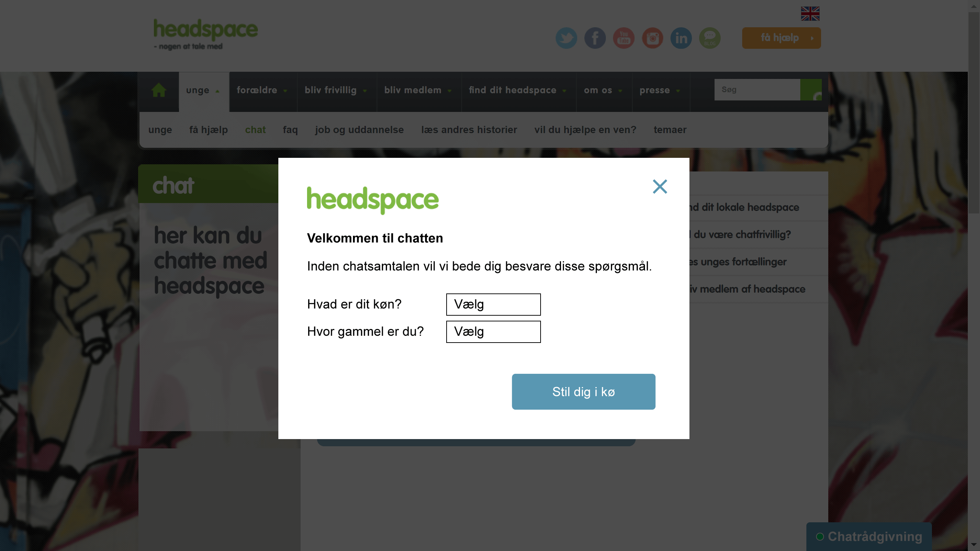Open the 'Hvor gammel er du?' dropdown

tap(494, 332)
